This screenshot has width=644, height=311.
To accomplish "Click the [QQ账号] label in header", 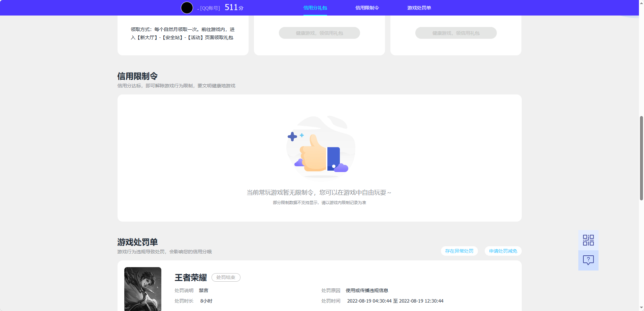I will (x=210, y=8).
